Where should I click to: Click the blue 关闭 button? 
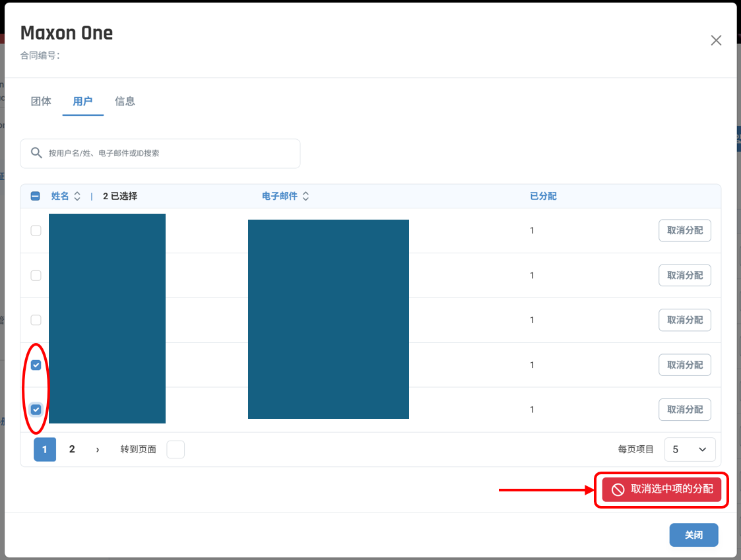click(693, 535)
